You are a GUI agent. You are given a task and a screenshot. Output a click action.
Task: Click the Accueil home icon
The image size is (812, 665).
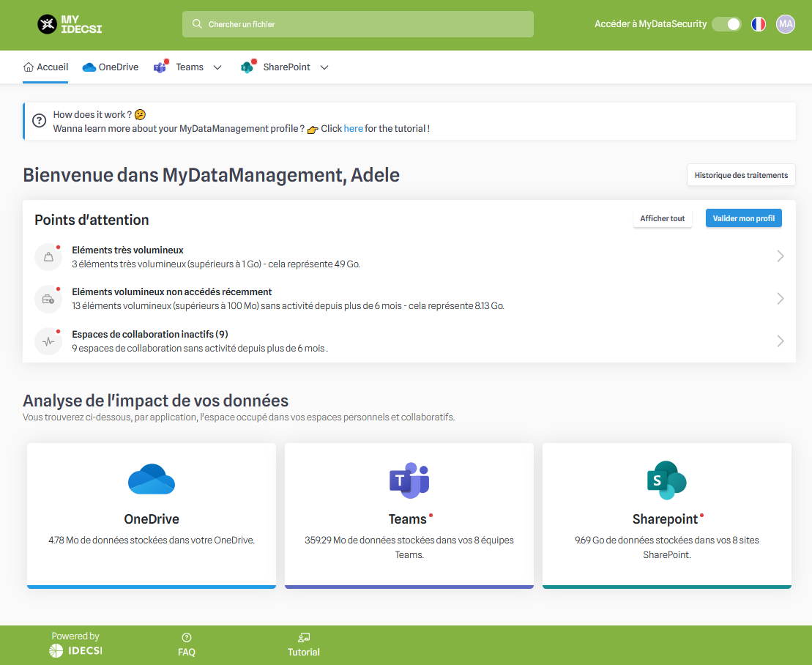[x=29, y=67]
